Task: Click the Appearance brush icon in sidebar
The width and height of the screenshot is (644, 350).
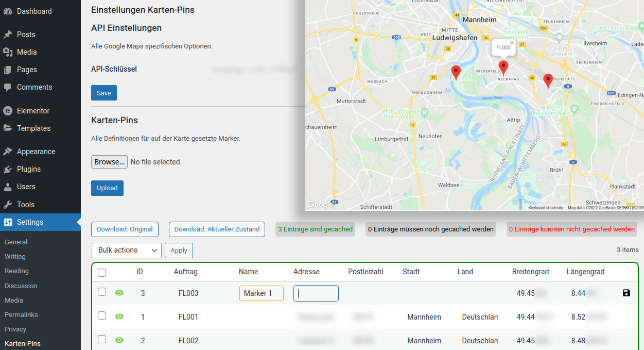Action: pyautogui.click(x=8, y=152)
